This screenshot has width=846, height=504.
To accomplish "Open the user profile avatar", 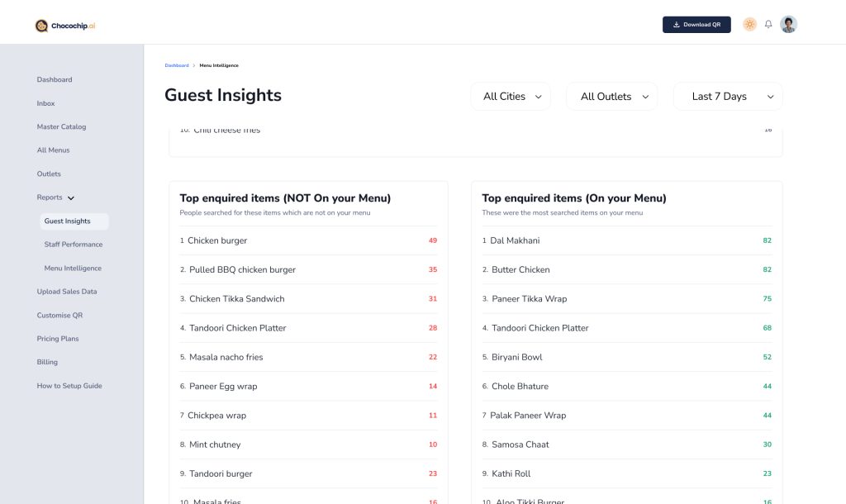I will pyautogui.click(x=789, y=25).
